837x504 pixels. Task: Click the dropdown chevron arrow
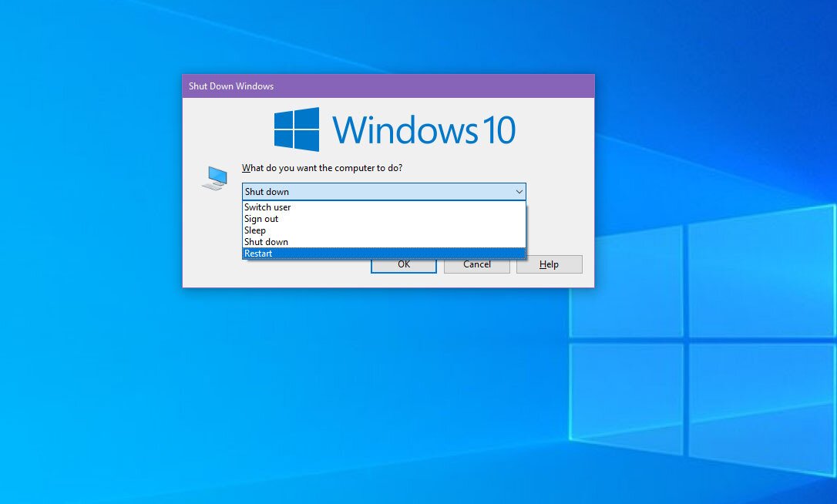519,191
